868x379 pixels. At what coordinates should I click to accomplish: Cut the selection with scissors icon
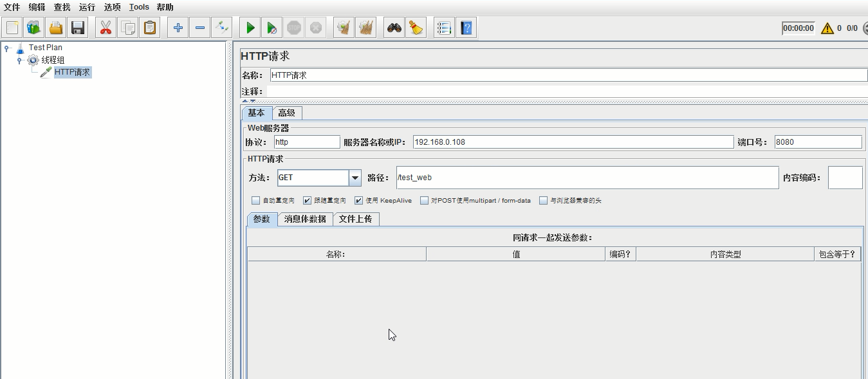(106, 28)
